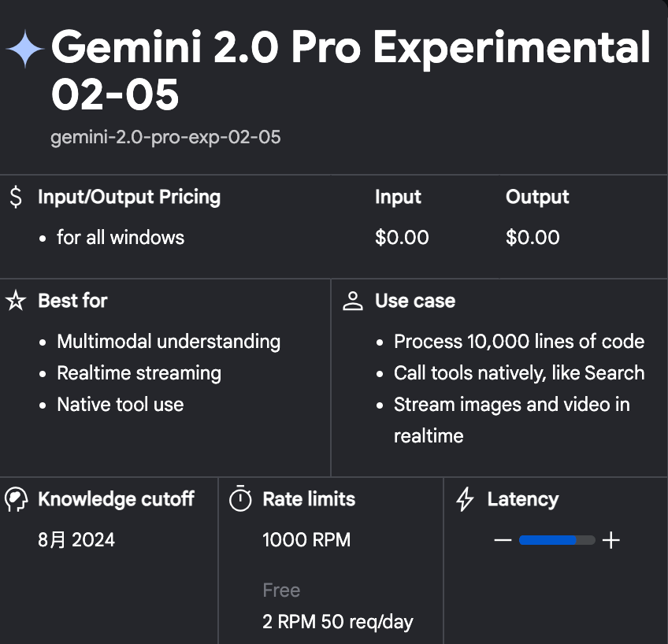The height and width of the screenshot is (644, 668).
Task: Click the Gemini 2.0 Pro Experimental title
Action: (351, 49)
